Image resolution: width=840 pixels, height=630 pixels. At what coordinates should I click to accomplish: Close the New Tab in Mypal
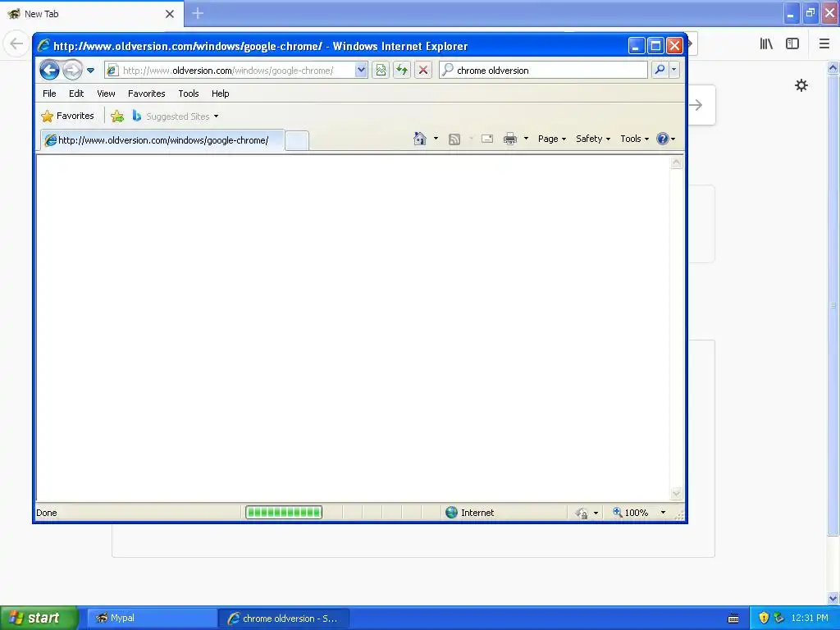click(x=170, y=14)
